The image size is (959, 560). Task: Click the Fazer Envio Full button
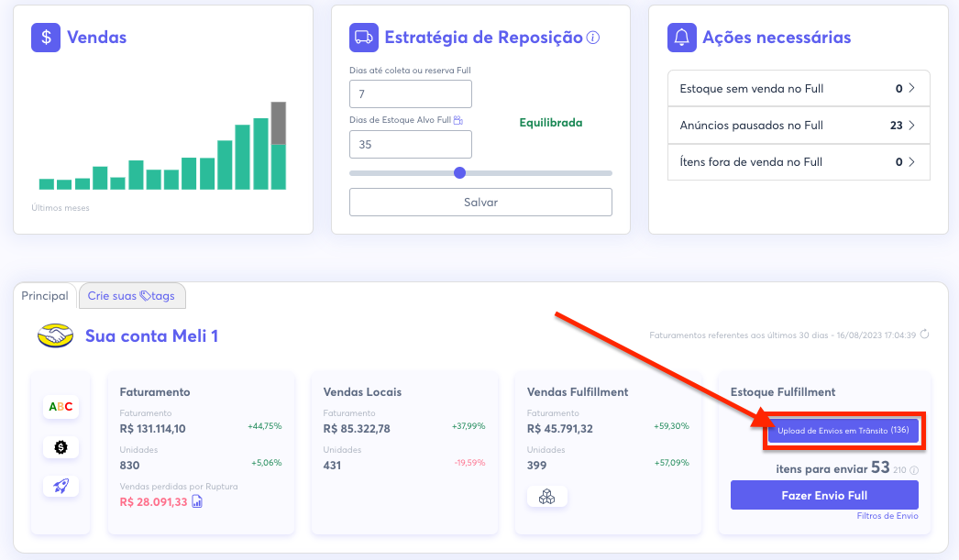pyautogui.click(x=824, y=495)
